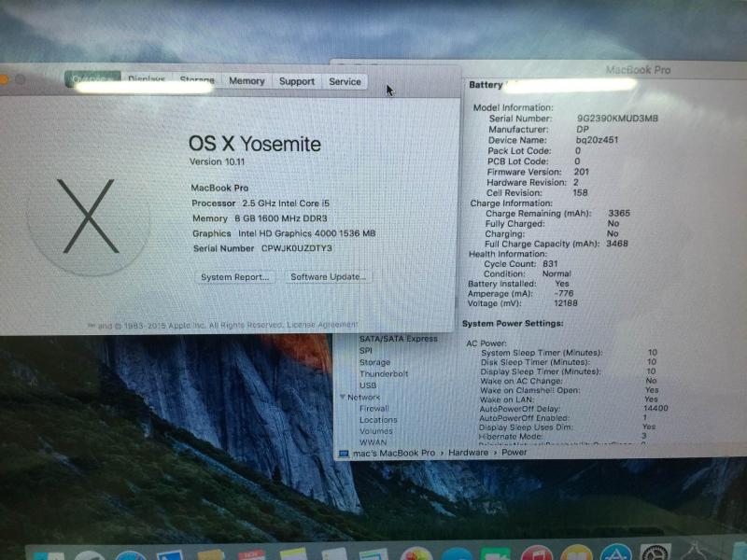This screenshot has height=560, width=747.
Task: Select Thunderbolt in the sidebar
Action: click(x=384, y=374)
